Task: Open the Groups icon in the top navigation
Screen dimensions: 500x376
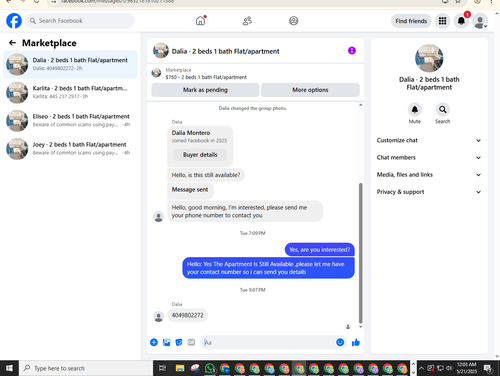Action: tap(294, 21)
